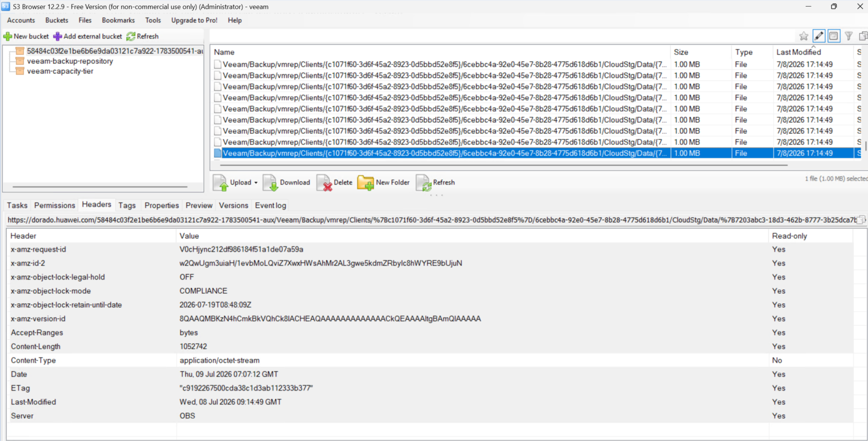Open the Accounts menu
This screenshot has height=441, width=868.
(21, 21)
